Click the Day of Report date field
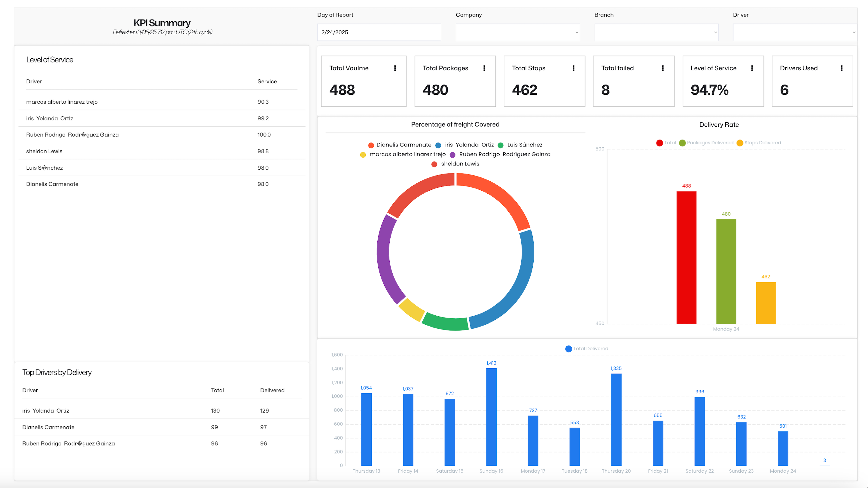 coord(379,32)
